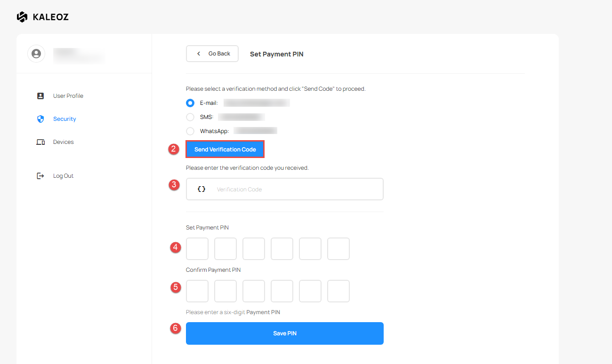612x364 pixels.
Task: Select the WhatsApp verification radio button
Action: [x=190, y=131]
